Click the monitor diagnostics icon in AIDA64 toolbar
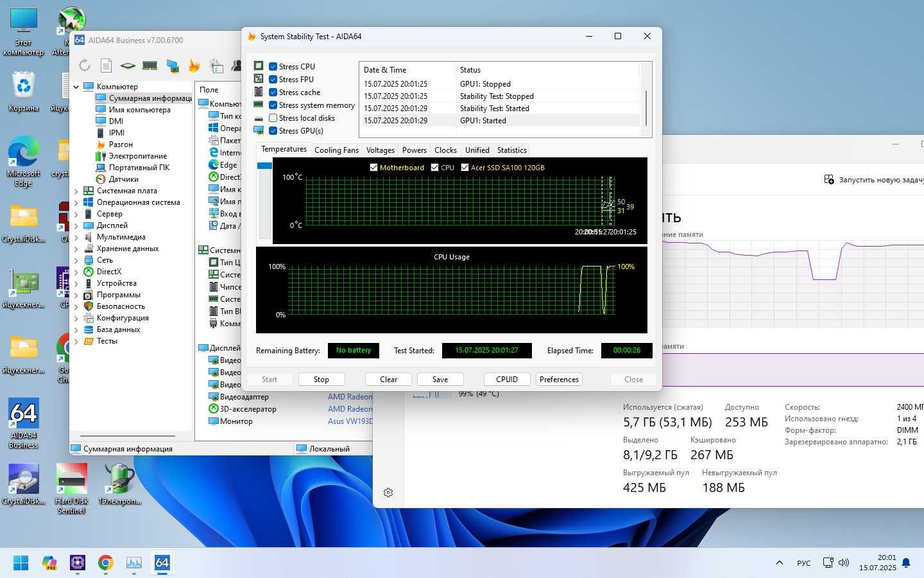Viewport: 924px width, 578px height. [x=172, y=65]
